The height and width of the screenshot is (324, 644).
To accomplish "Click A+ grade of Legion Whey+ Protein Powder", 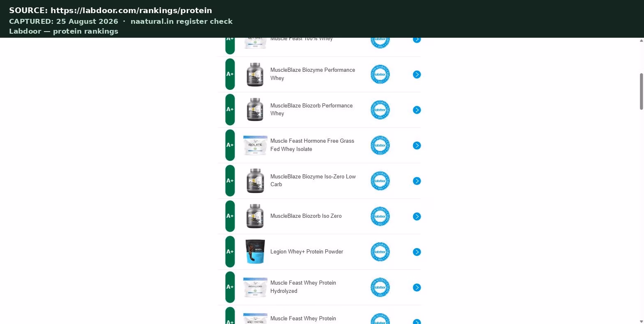I will tap(230, 252).
